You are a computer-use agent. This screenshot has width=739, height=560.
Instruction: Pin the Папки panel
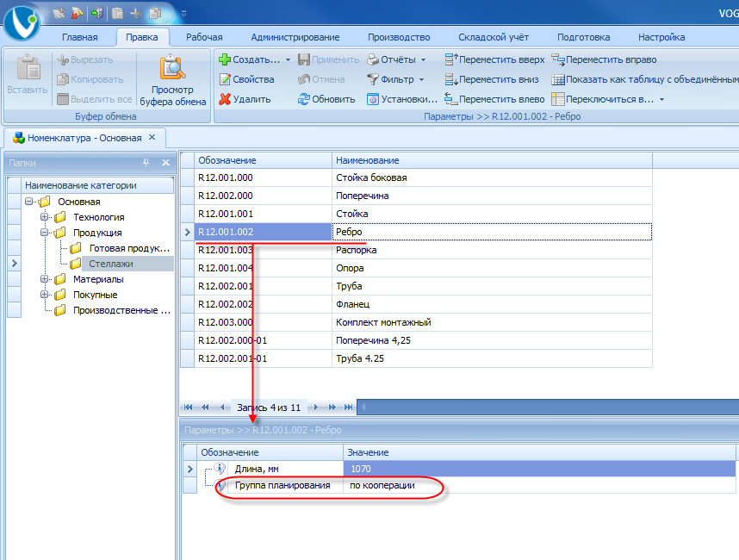[146, 163]
